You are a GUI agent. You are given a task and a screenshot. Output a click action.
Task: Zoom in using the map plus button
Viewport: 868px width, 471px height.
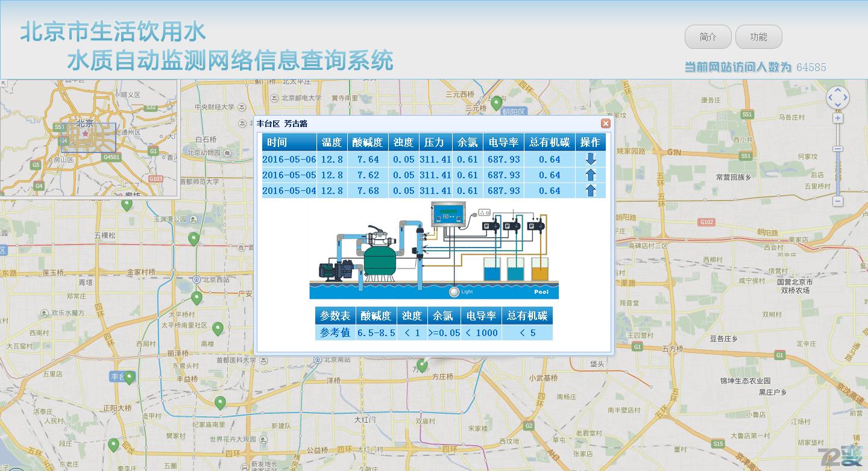(x=837, y=119)
